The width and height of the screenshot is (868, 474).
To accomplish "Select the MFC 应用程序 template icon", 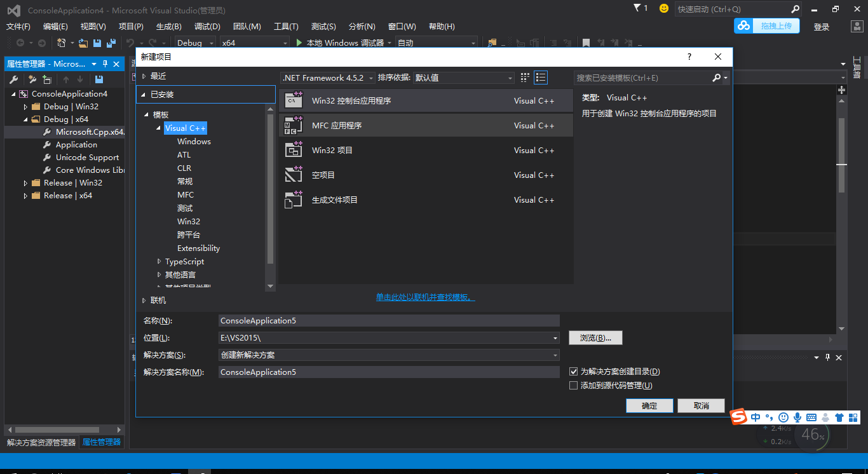I will [294, 125].
